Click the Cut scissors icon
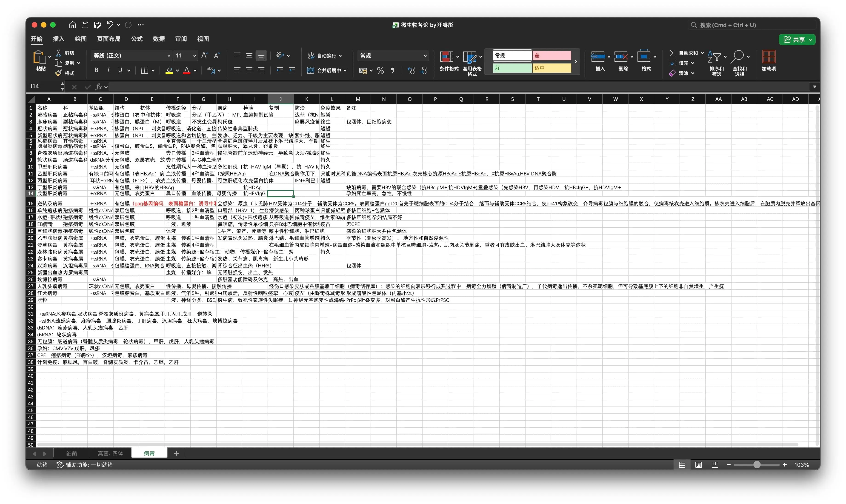The height and width of the screenshot is (504, 846). point(58,53)
